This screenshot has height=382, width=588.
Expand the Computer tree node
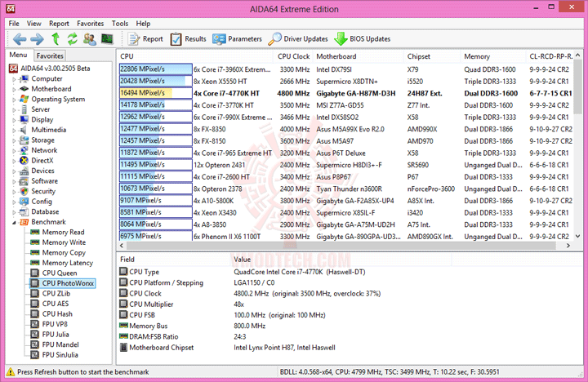point(14,79)
